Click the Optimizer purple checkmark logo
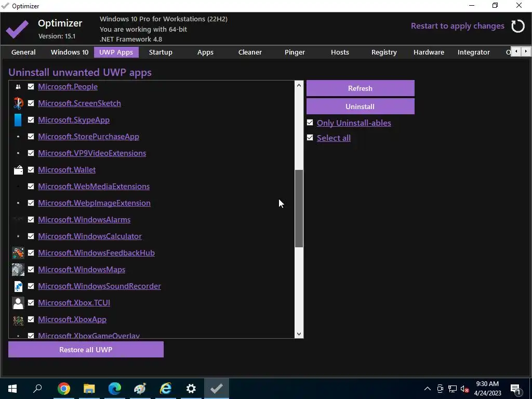 (x=17, y=29)
